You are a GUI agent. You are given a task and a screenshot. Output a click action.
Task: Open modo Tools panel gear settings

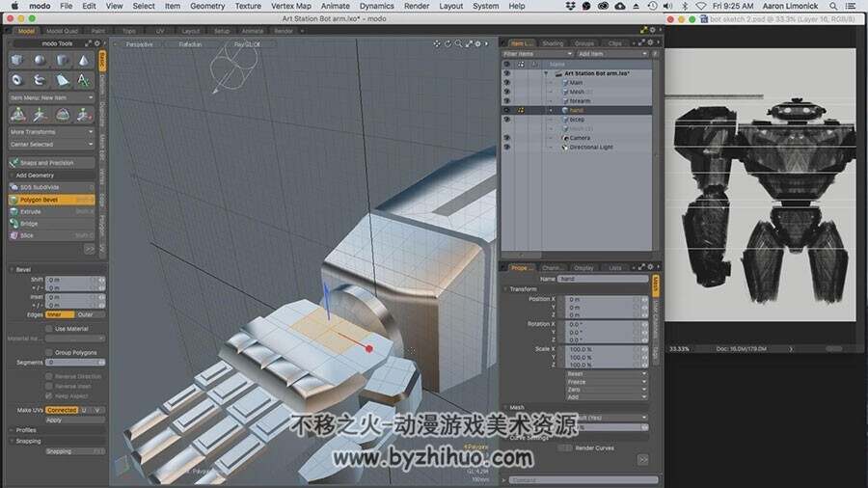click(x=96, y=43)
